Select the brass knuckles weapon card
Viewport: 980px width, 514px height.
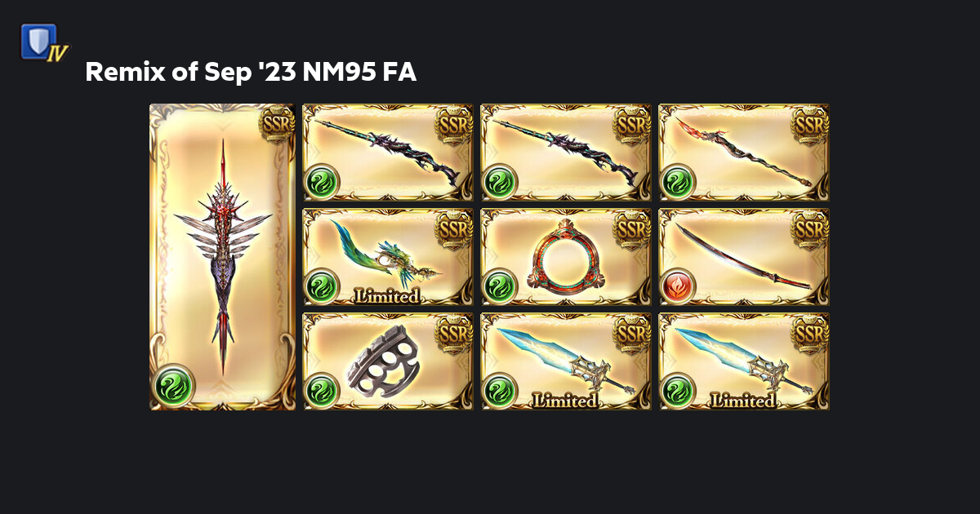point(388,361)
